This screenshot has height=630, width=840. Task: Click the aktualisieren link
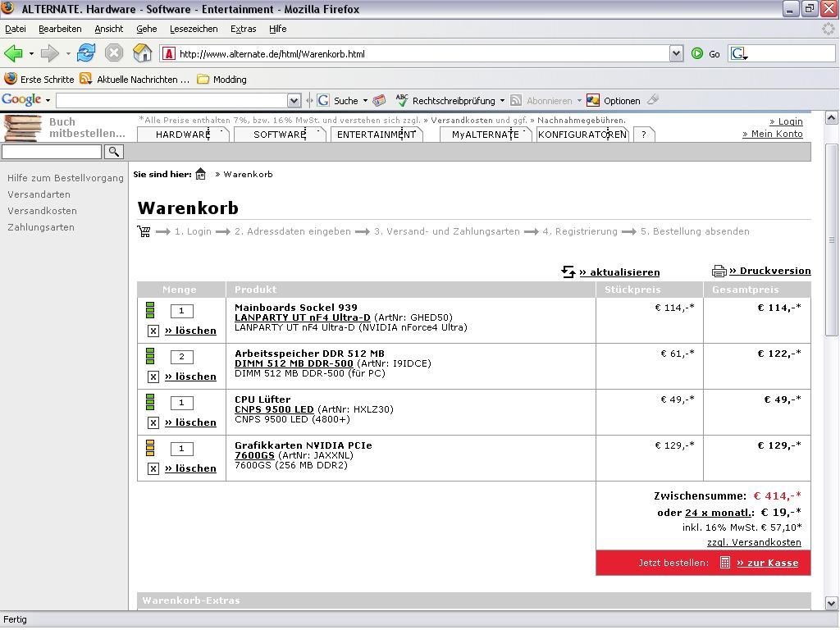click(619, 272)
